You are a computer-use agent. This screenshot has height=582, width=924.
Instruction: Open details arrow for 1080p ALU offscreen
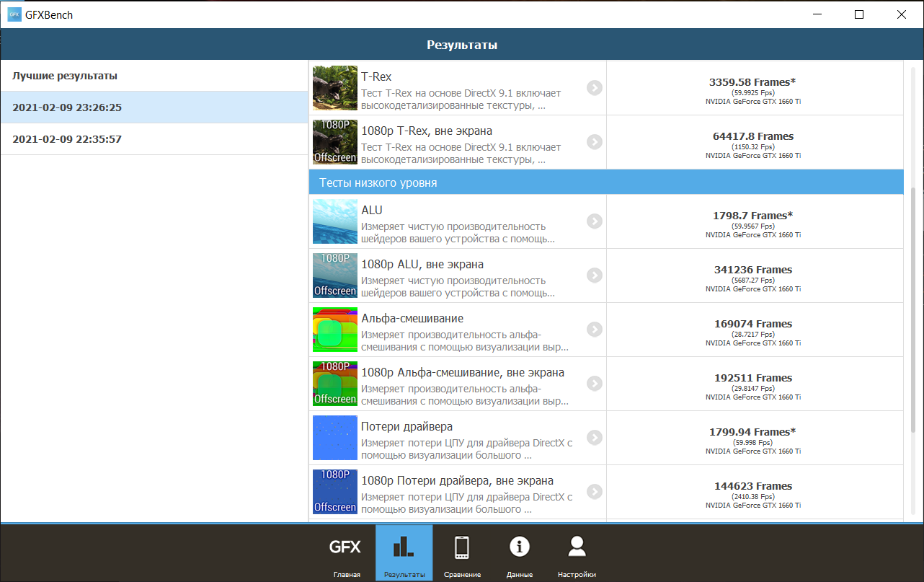(x=594, y=275)
